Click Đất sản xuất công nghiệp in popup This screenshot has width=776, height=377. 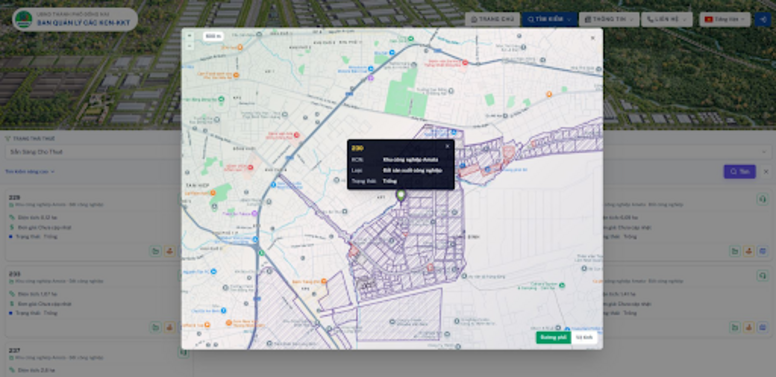pos(412,170)
